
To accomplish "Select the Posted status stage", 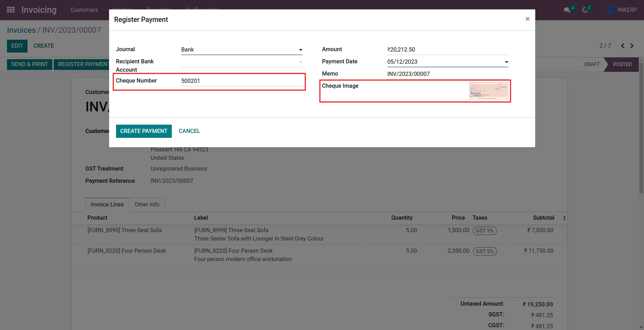I will [622, 64].
